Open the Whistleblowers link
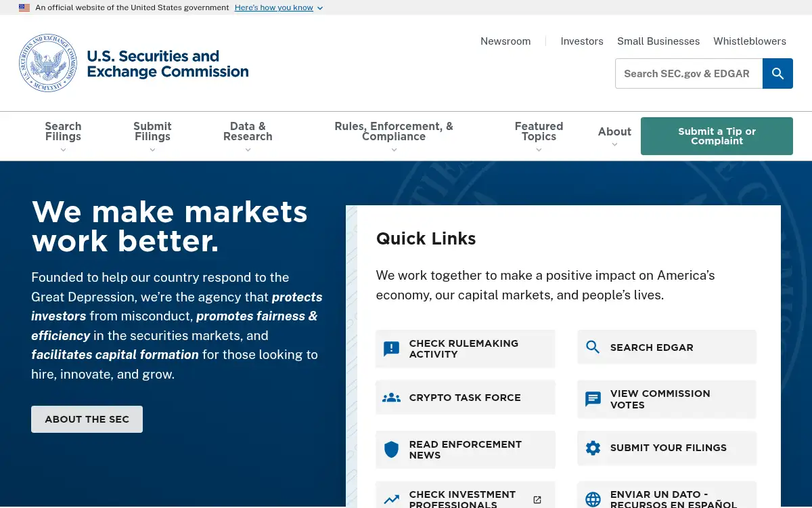The image size is (812, 508). 750,41
